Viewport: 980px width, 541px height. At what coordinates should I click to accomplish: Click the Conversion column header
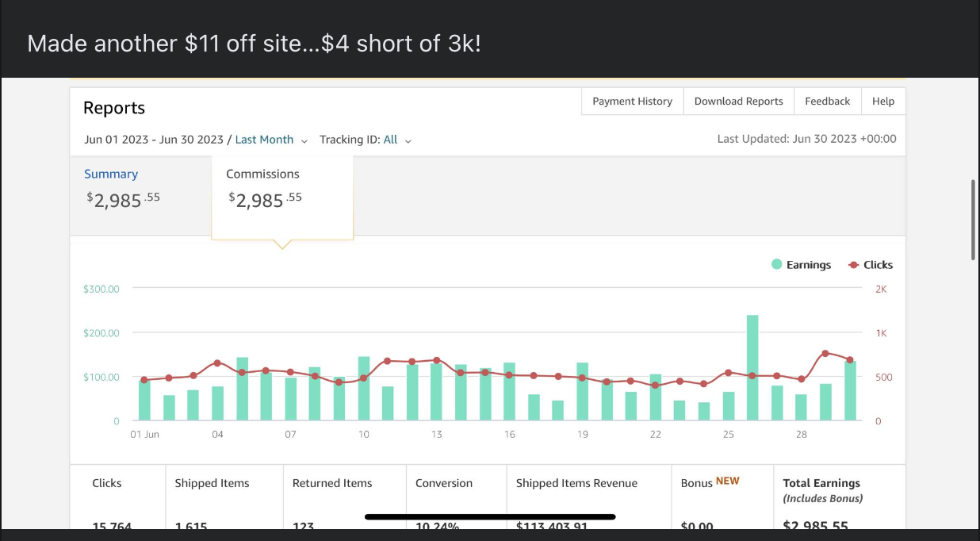[444, 483]
